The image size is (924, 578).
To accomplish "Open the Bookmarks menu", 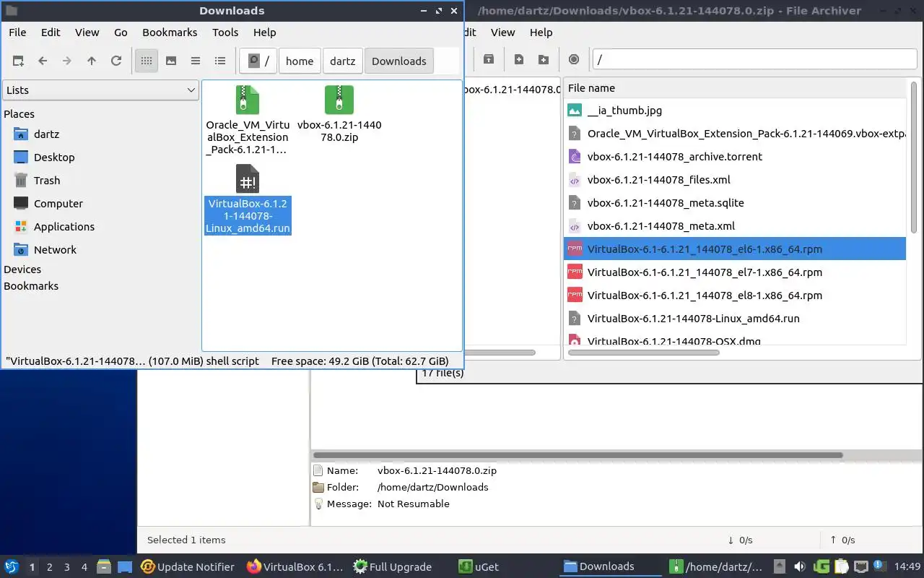I will click(x=170, y=32).
